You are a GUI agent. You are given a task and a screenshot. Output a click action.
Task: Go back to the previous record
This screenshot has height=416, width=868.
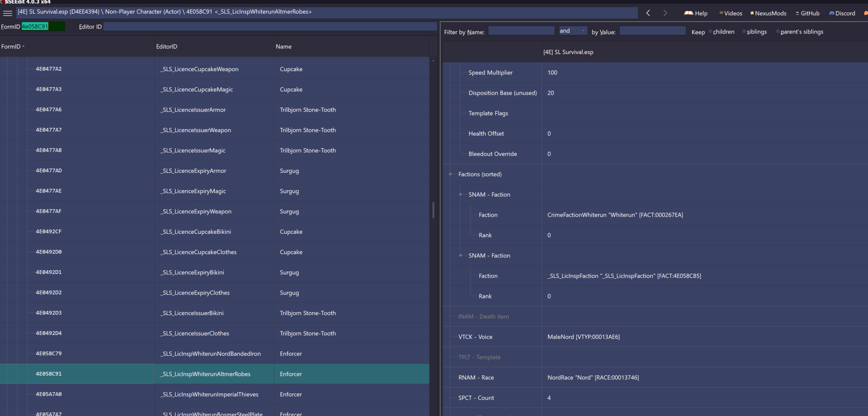click(x=648, y=13)
